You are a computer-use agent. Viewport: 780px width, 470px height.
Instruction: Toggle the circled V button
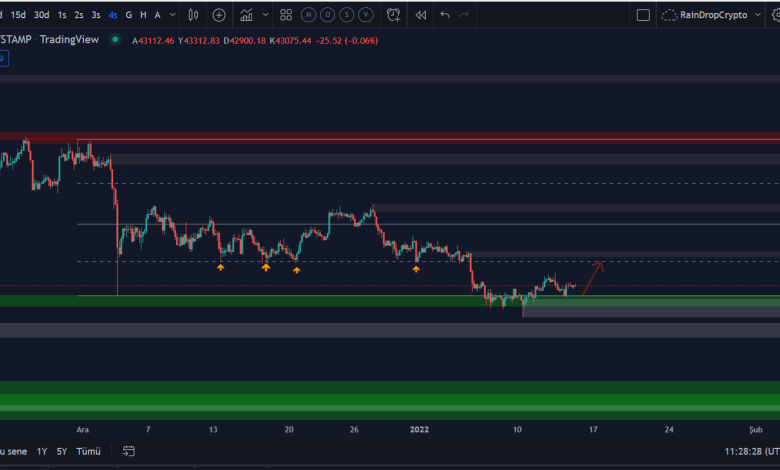point(367,15)
